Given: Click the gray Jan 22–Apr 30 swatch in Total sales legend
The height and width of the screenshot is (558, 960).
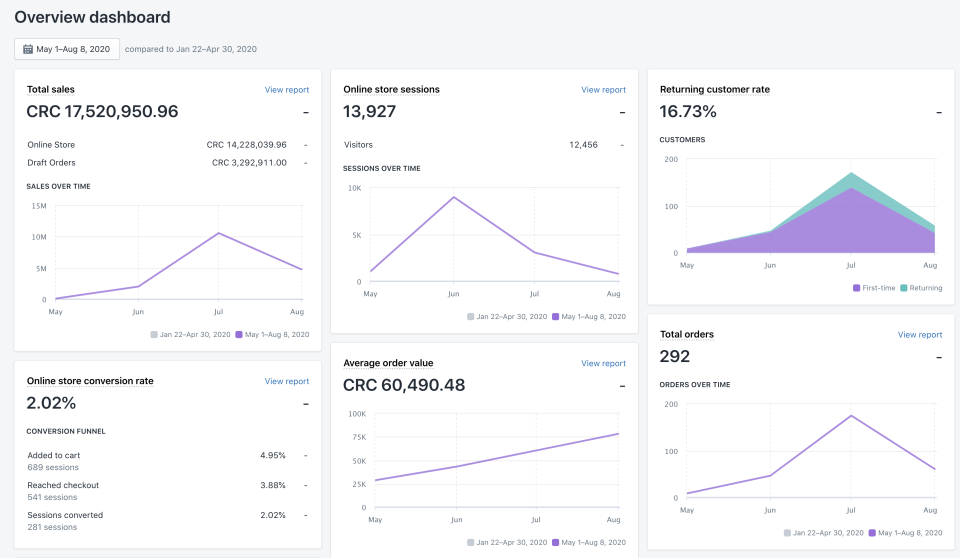Looking at the screenshot, I should coord(154,334).
